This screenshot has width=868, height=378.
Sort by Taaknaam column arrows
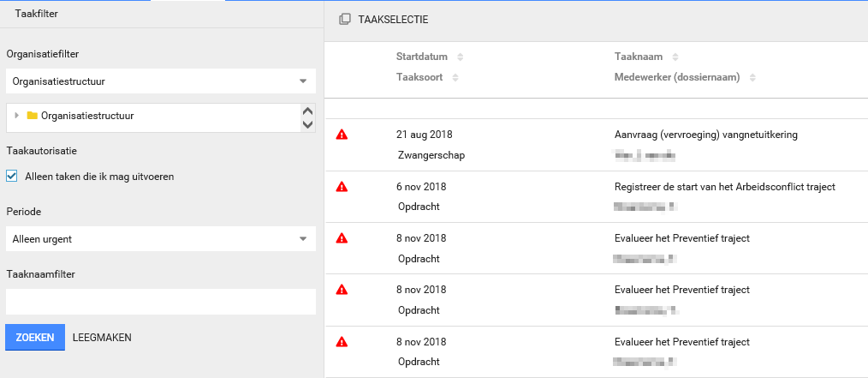tap(675, 57)
